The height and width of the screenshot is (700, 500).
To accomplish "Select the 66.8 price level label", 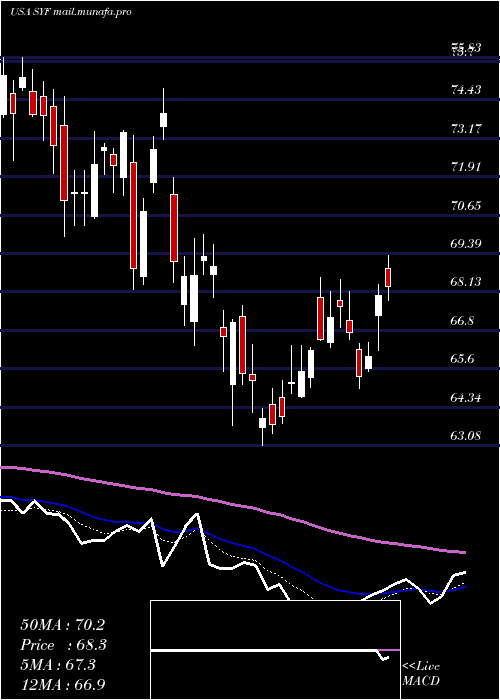I will [x=463, y=321].
